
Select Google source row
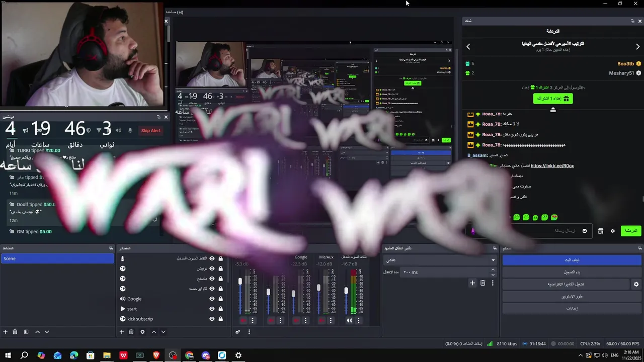coord(171,299)
